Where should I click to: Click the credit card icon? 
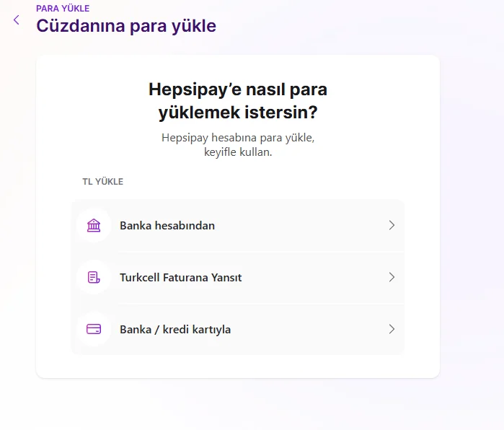[94, 330]
